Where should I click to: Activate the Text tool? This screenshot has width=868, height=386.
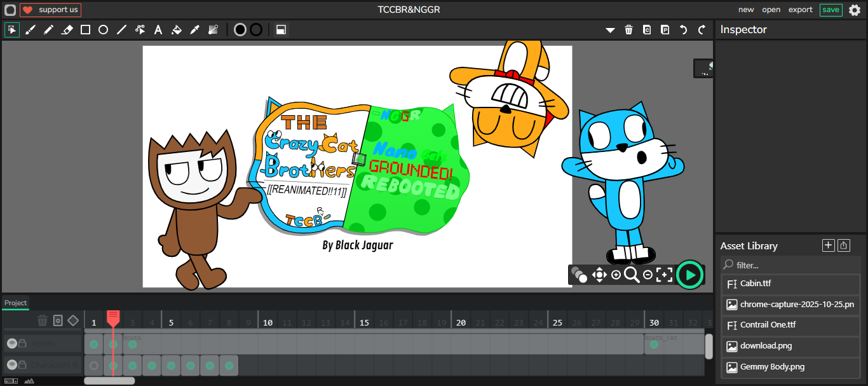(x=158, y=30)
